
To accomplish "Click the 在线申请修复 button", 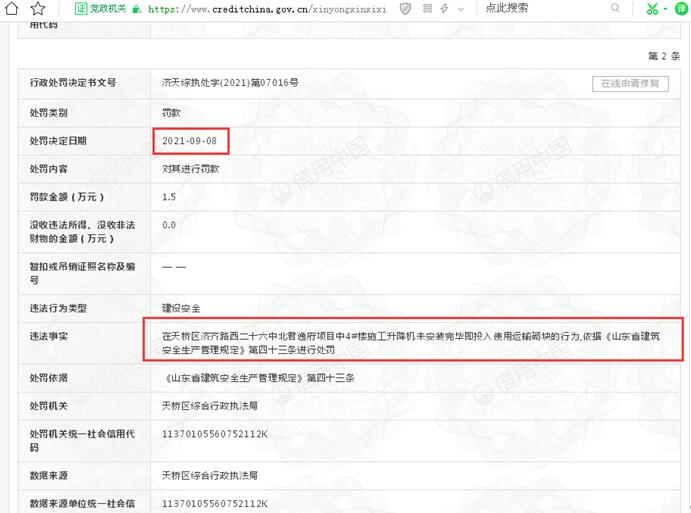I will point(630,84).
